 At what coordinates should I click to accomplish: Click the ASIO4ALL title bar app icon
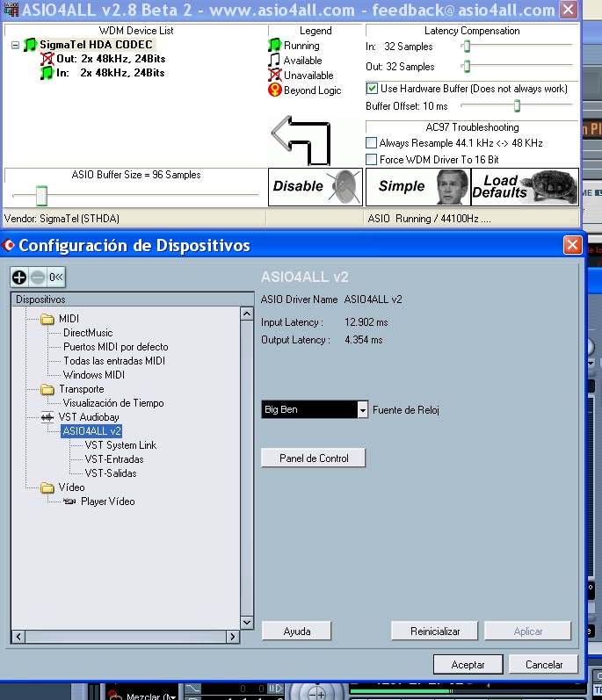[x=11, y=10]
